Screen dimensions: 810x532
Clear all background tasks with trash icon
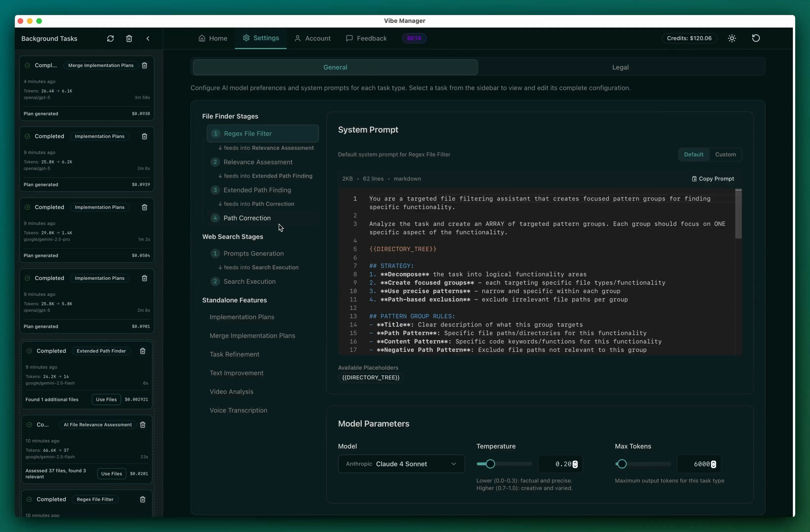[129, 38]
